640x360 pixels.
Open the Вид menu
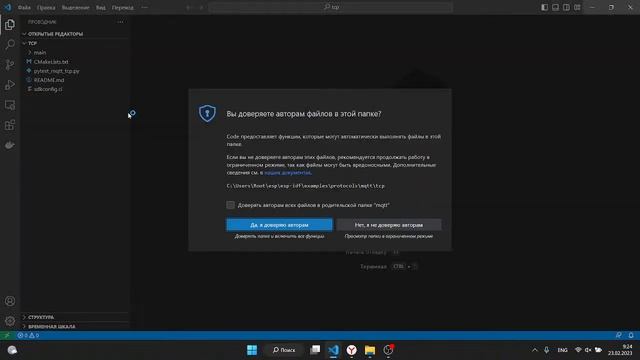(x=100, y=7)
